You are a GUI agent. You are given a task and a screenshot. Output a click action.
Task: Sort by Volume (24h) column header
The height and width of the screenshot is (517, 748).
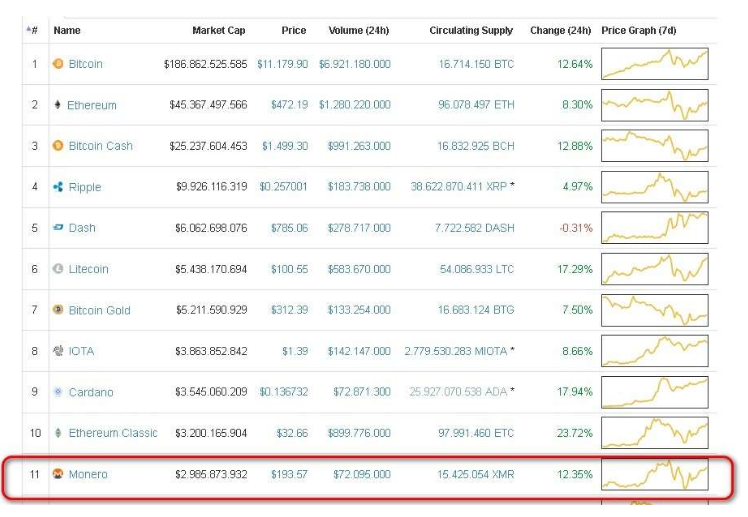359,31
